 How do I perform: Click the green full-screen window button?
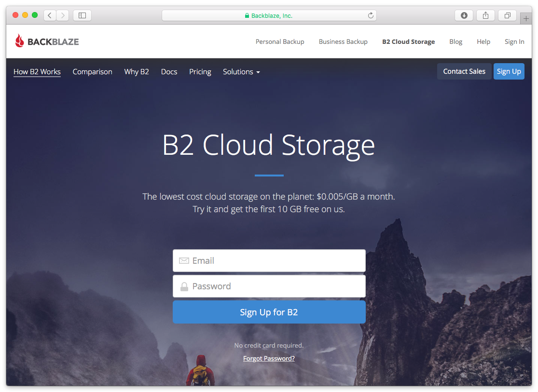click(x=35, y=15)
